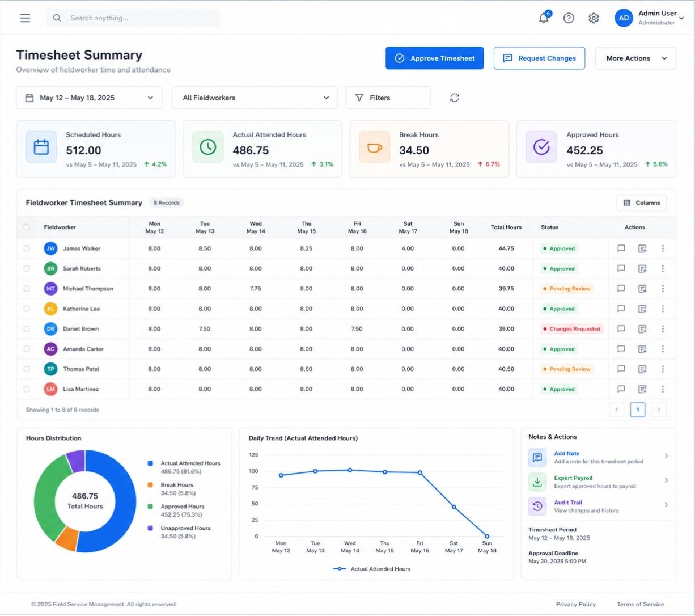Check the James Walker row checkbox

coord(27,248)
